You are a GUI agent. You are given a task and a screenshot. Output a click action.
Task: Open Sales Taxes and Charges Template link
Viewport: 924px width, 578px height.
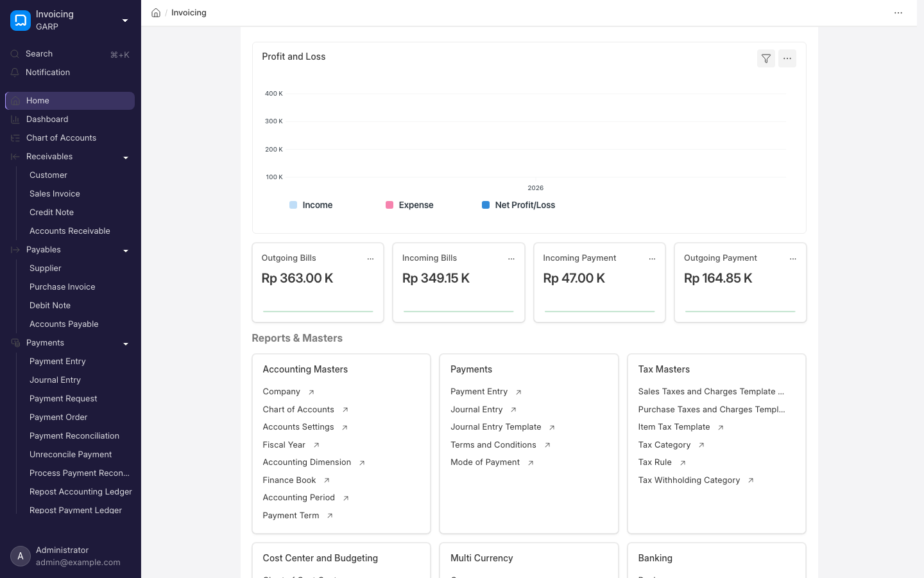711,392
